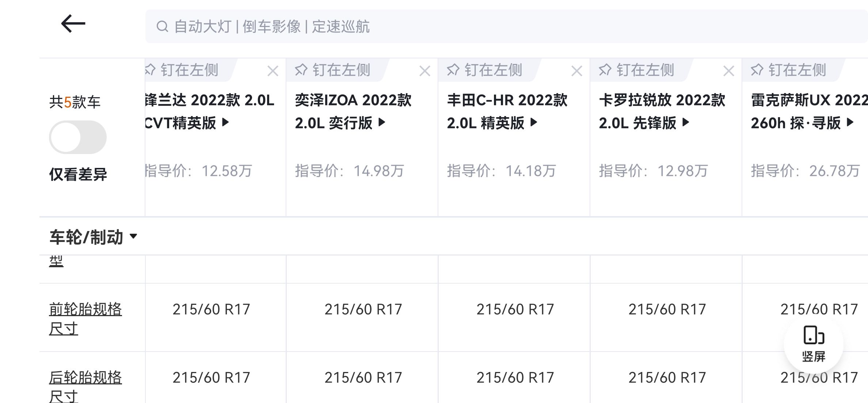
Task: Change the 卡罗拉锐放 先锋版 trim
Action: (686, 123)
